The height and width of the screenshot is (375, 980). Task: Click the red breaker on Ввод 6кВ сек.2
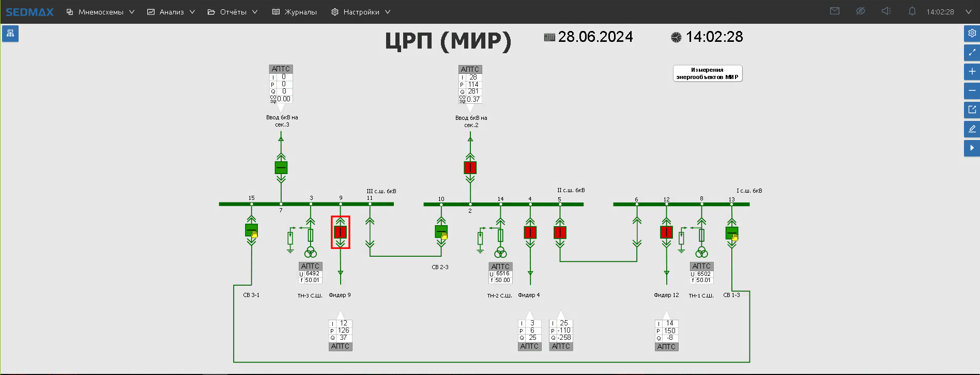point(470,168)
